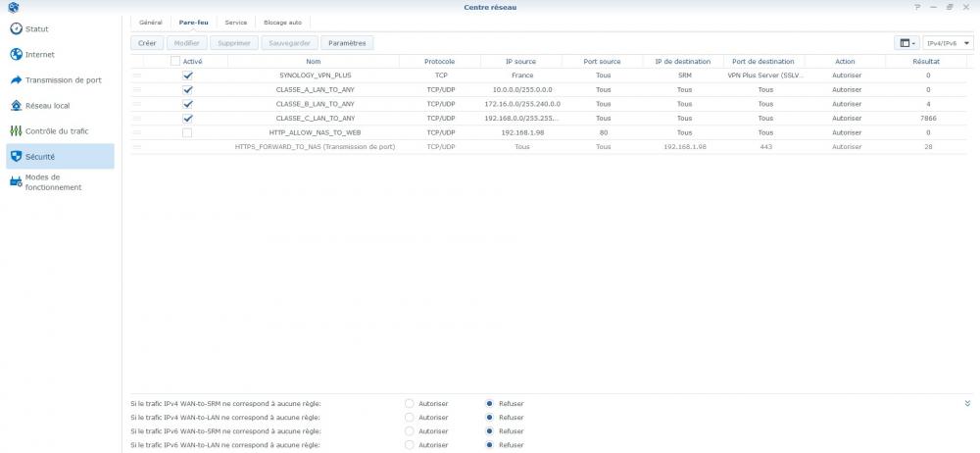Grab the drag handle of CLASSE_C_LAN_TO_ANY row
Image resolution: width=980 pixels, height=453 pixels.
coord(137,119)
